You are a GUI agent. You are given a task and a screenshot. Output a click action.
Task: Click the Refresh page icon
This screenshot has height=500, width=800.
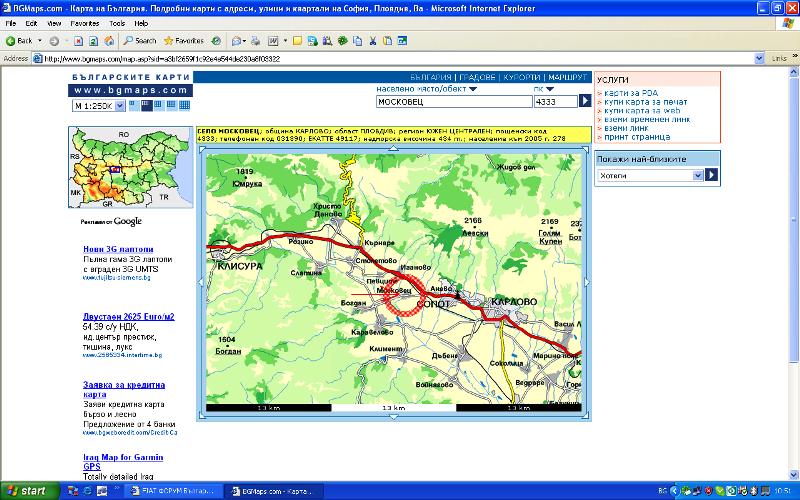point(93,41)
